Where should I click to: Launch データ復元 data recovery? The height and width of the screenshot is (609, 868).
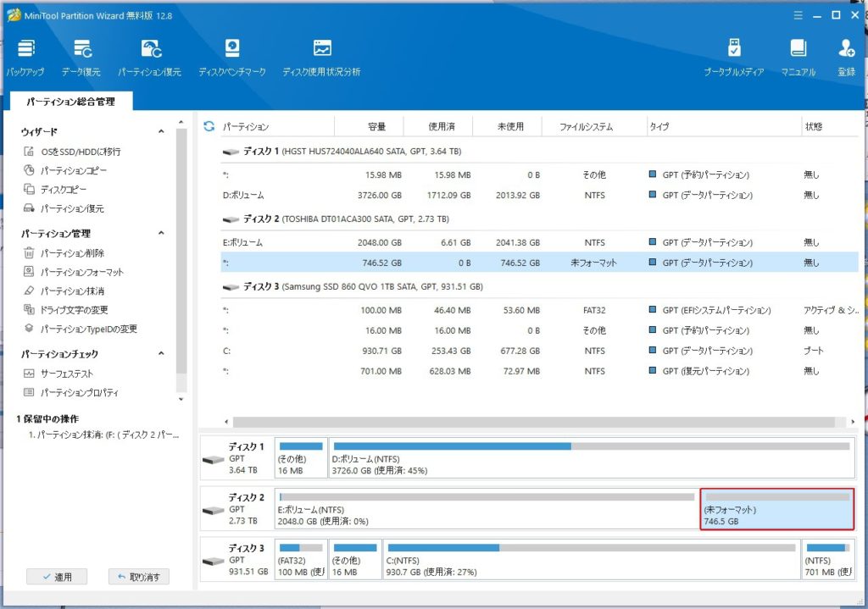81,58
